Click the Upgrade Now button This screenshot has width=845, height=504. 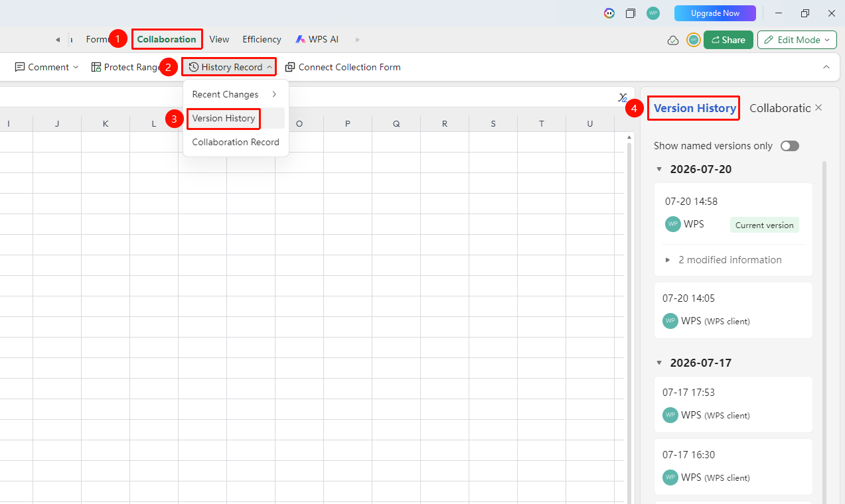715,13
